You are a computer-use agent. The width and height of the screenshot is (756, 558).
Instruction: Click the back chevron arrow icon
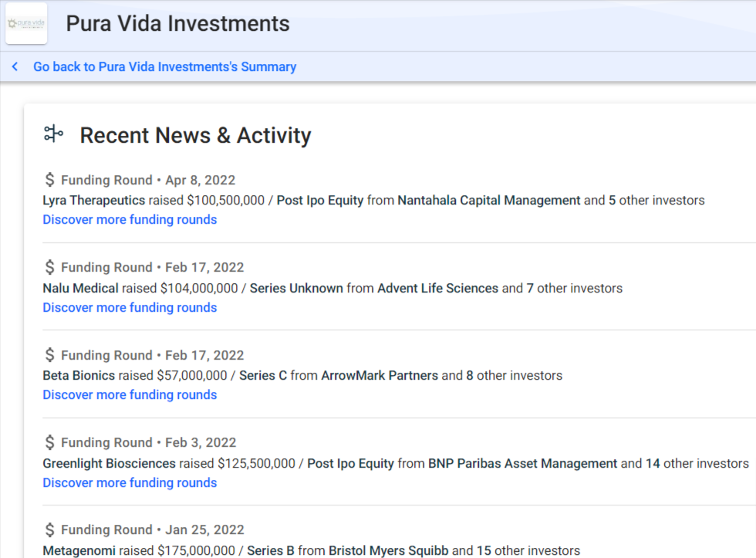point(15,67)
